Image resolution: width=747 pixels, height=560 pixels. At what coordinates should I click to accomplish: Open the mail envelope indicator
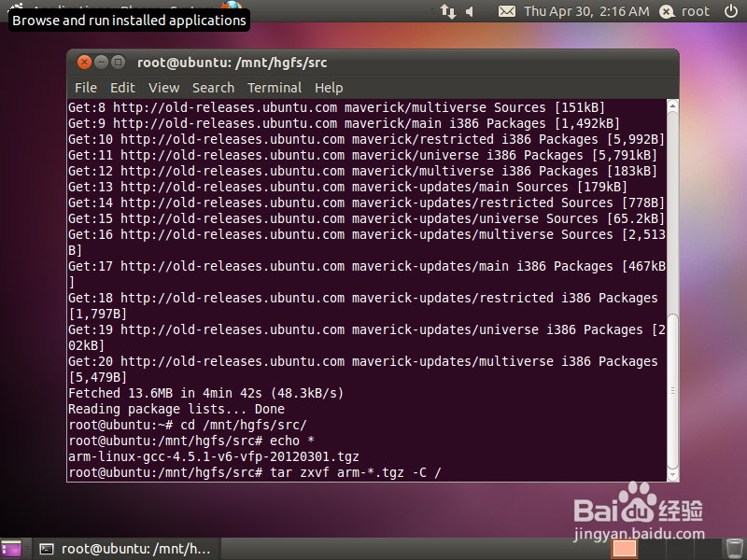pos(506,11)
